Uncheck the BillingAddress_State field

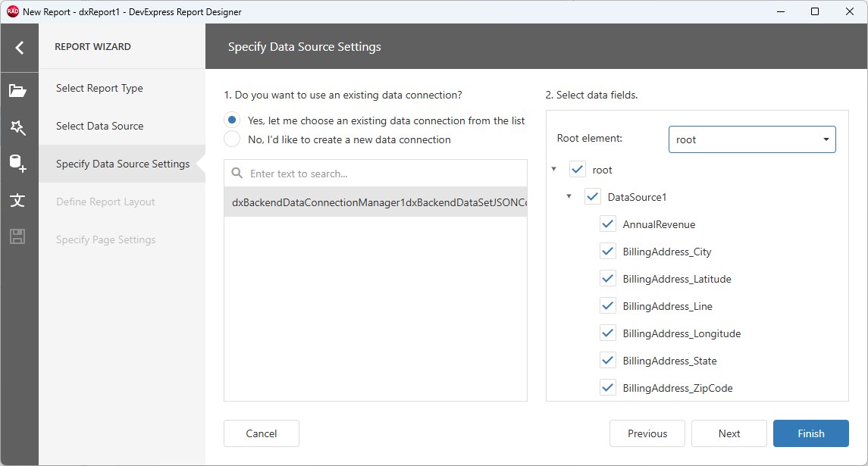[x=607, y=360]
